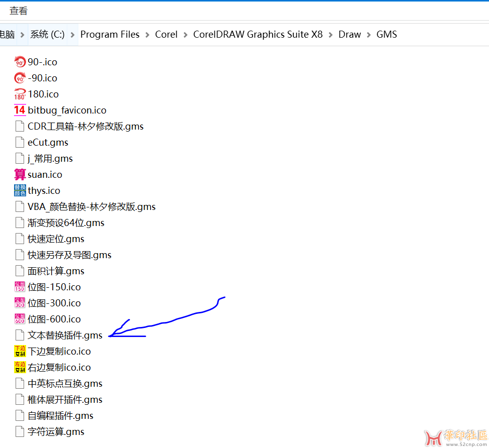Expand chevron after Corel breadcrumb
The width and height of the screenshot is (489, 448).
coord(185,35)
